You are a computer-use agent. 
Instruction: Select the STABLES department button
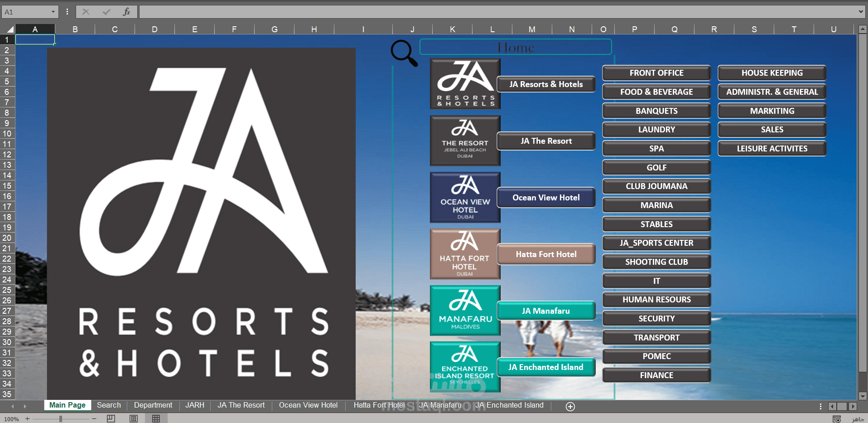coord(656,224)
